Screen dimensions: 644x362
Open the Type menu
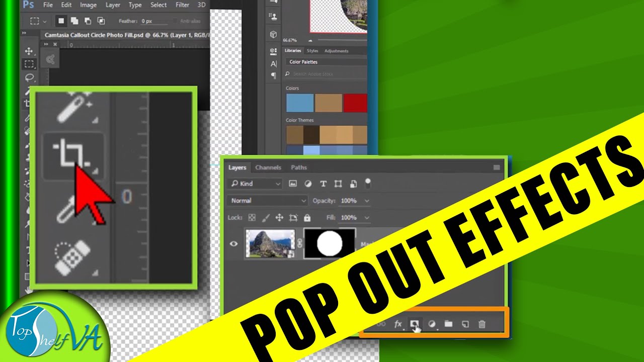click(x=135, y=5)
